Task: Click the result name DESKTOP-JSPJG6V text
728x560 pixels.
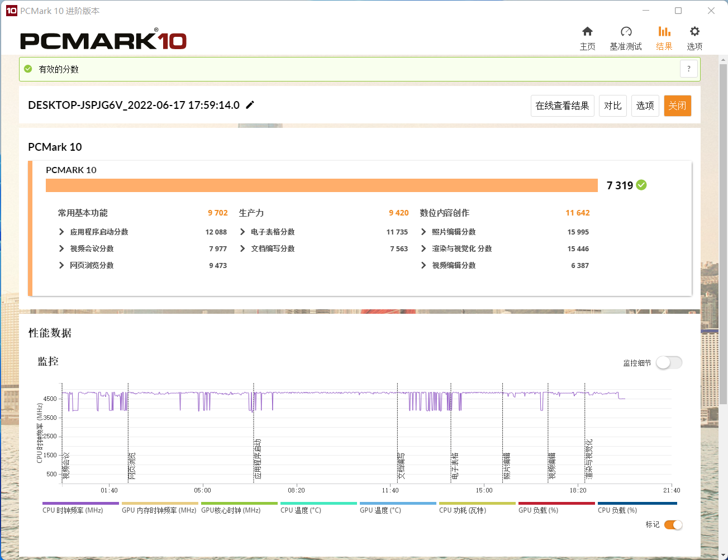Action: 134,105
